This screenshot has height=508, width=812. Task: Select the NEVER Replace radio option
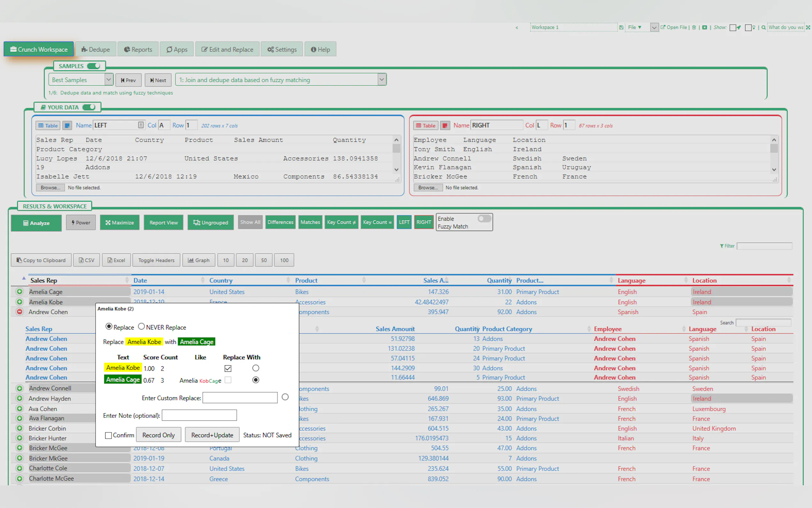[141, 327]
